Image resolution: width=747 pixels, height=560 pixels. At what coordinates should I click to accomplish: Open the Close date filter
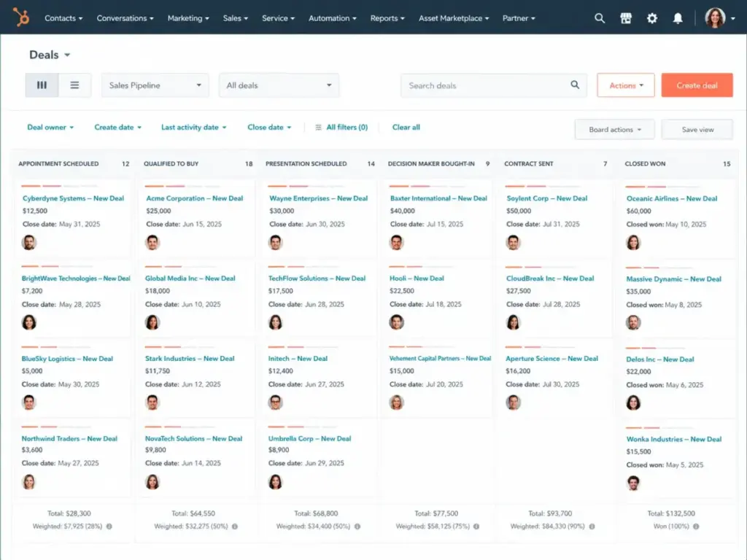click(269, 127)
